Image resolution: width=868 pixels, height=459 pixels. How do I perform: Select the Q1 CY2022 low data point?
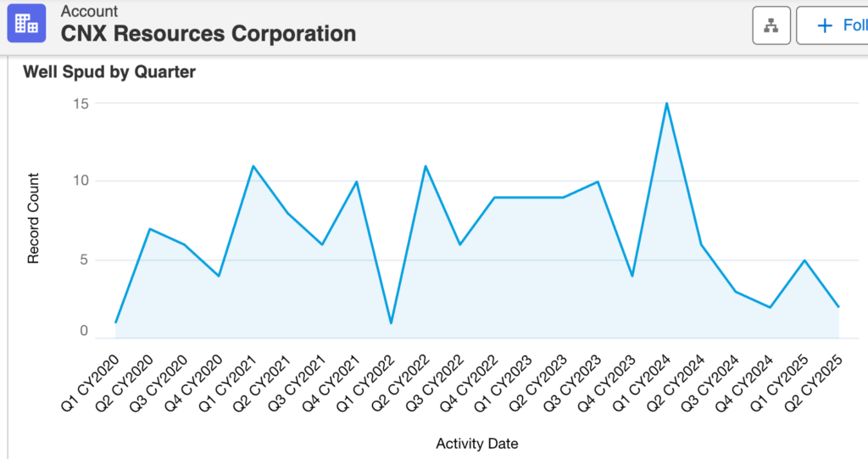[x=391, y=322]
